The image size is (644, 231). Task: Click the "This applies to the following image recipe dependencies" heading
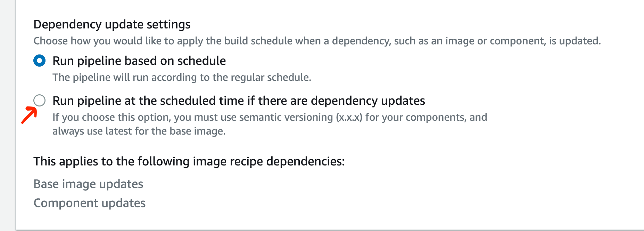(189, 161)
